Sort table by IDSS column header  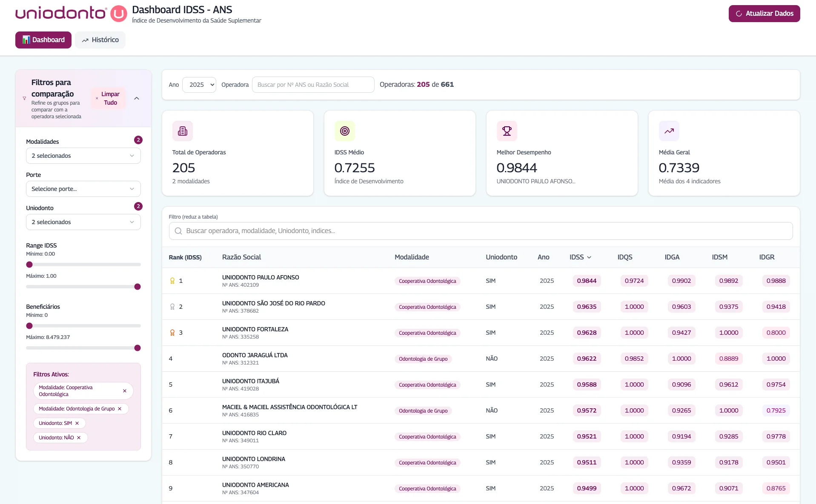(x=580, y=257)
